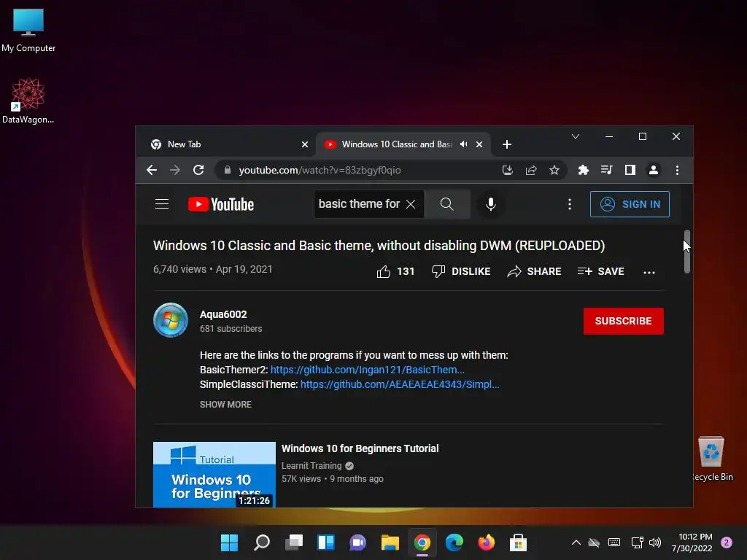Submit search with magnifier button
This screenshot has width=747, height=560.
tap(447, 204)
